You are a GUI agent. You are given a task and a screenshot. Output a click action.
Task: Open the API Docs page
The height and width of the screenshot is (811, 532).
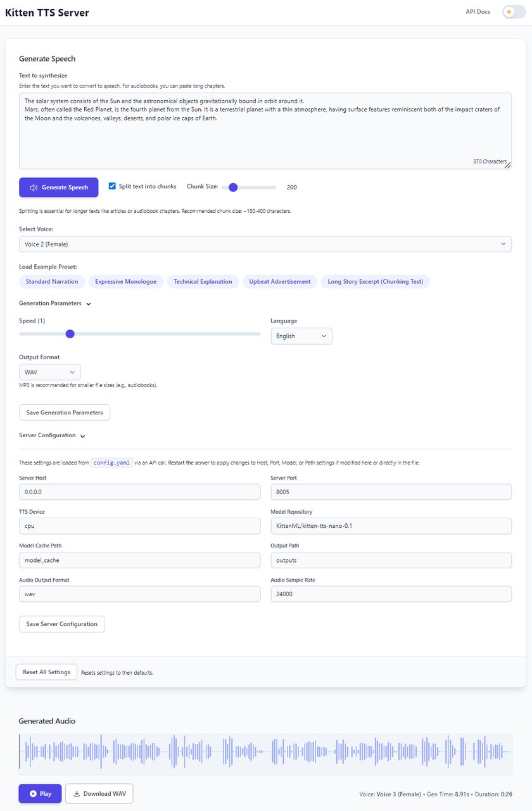pyautogui.click(x=478, y=11)
